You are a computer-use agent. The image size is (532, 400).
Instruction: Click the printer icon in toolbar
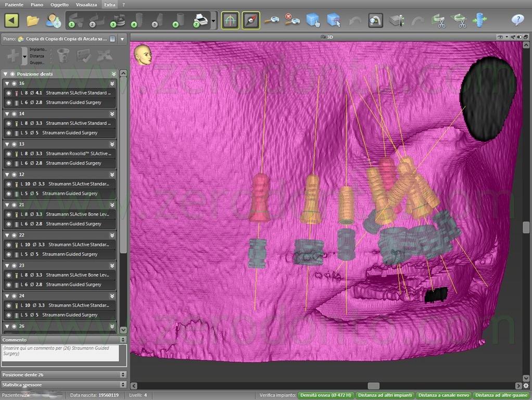click(200, 20)
